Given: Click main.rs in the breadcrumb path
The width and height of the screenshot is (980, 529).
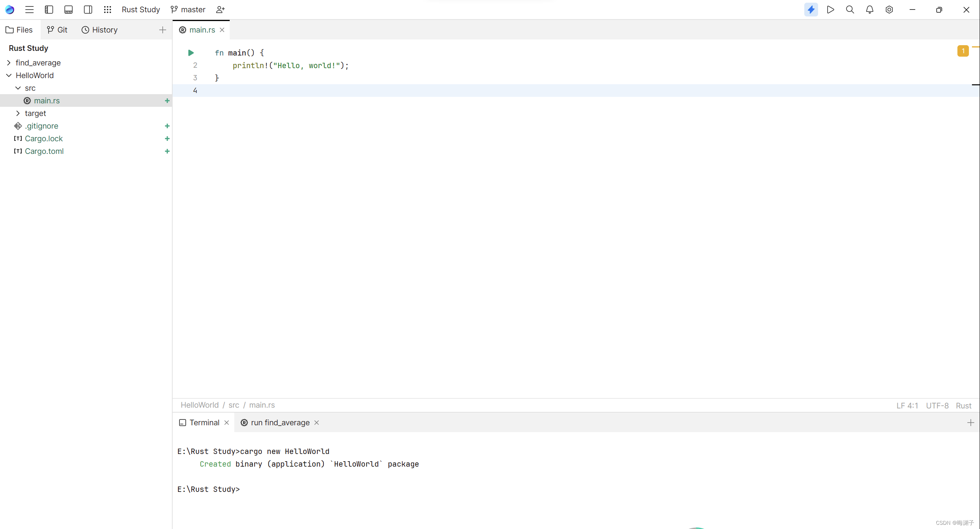Looking at the screenshot, I should coord(262,405).
